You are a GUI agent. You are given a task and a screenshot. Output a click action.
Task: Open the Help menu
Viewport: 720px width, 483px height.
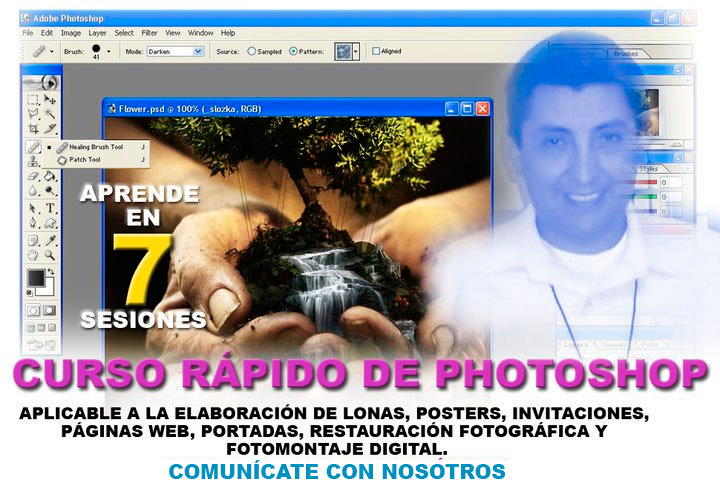[x=228, y=33]
